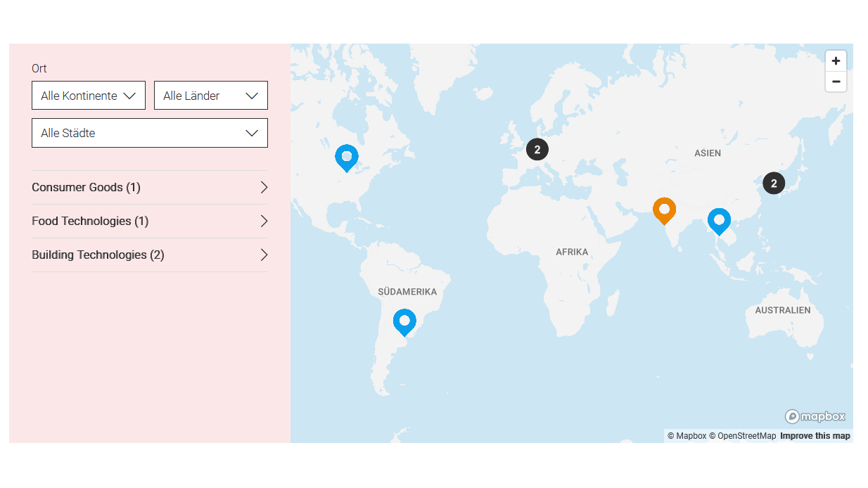
Task: Click the Improve this map link
Action: coord(815,436)
